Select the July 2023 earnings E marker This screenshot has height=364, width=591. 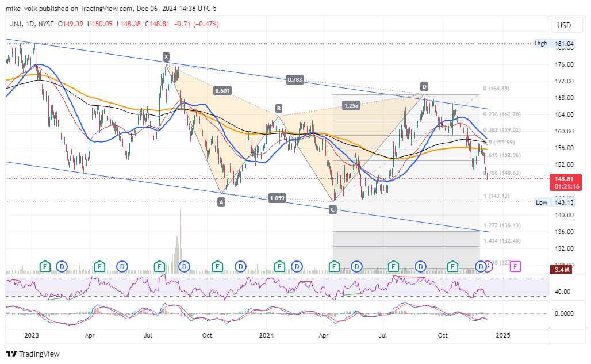coord(159,267)
